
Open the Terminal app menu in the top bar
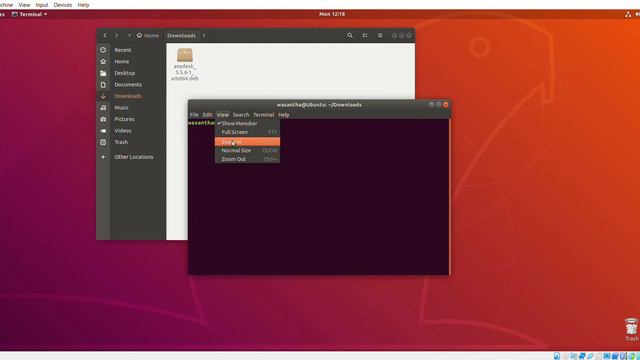tap(29, 14)
